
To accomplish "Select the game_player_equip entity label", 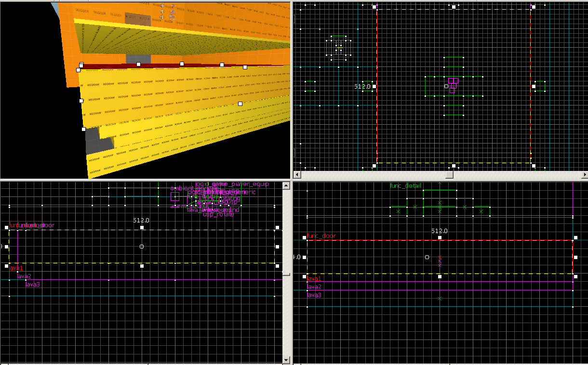I will 240,184.
